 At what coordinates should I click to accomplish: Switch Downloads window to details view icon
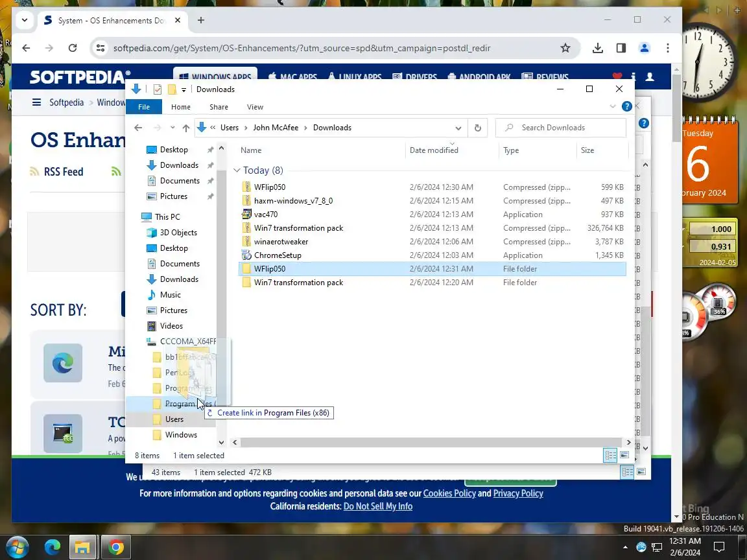point(610,455)
